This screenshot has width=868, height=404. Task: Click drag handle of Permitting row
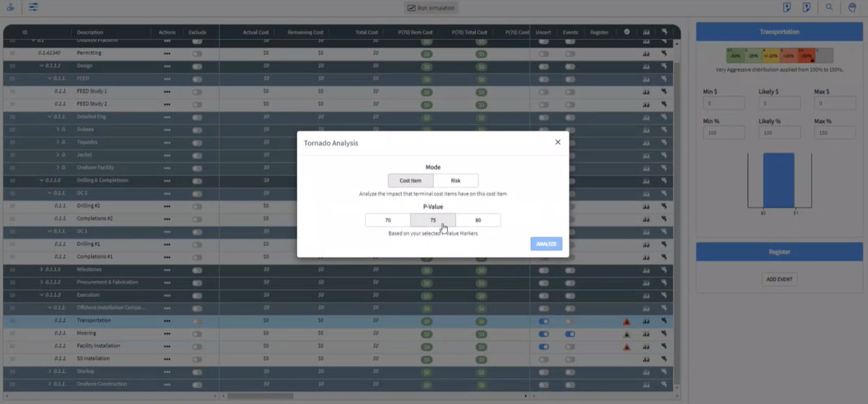(x=12, y=53)
